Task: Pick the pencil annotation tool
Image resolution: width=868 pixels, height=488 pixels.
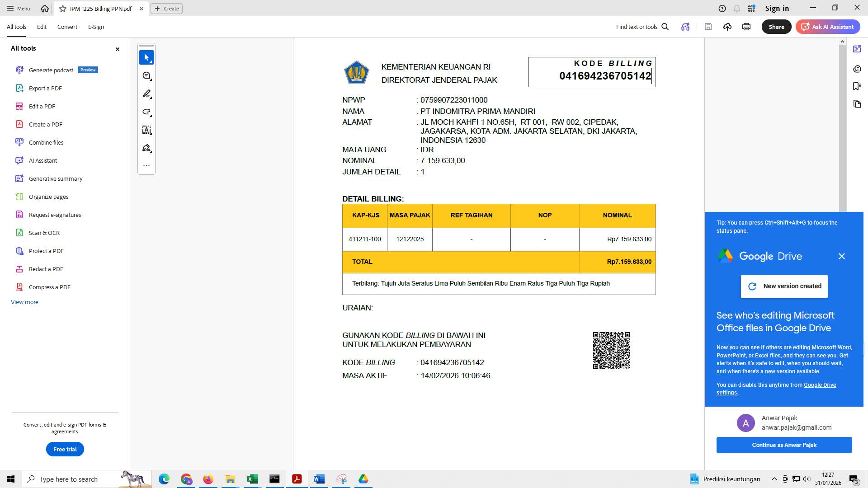Action: [146, 94]
